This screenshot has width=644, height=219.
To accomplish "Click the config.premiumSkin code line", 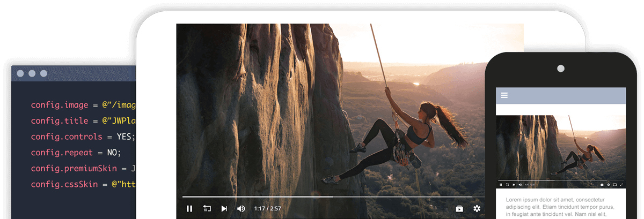I will coord(83,168).
